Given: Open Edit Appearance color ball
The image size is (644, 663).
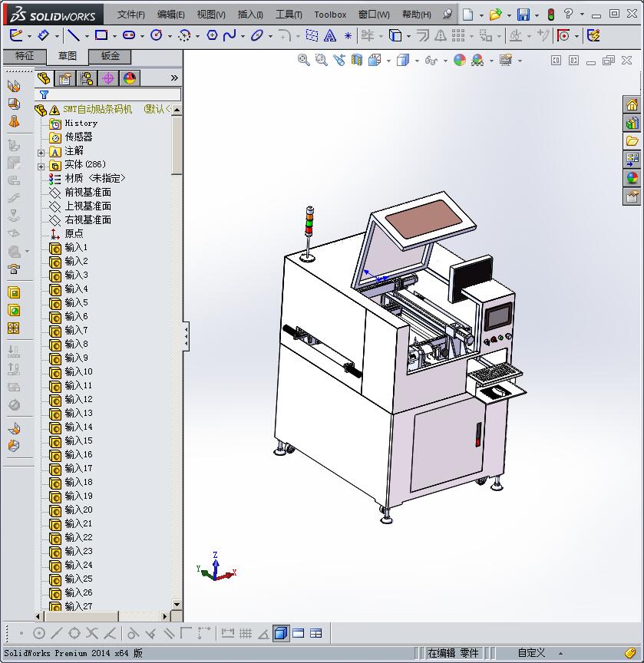Looking at the screenshot, I should tap(460, 60).
